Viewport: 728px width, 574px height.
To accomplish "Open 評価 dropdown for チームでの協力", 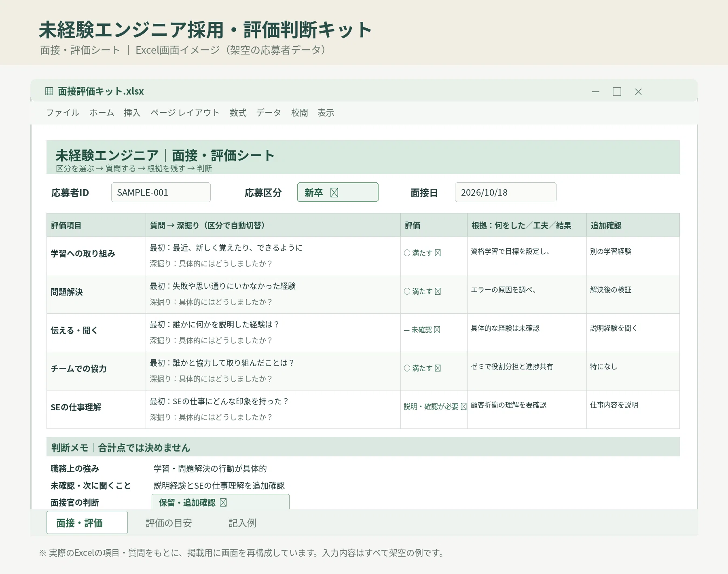I will pyautogui.click(x=422, y=368).
